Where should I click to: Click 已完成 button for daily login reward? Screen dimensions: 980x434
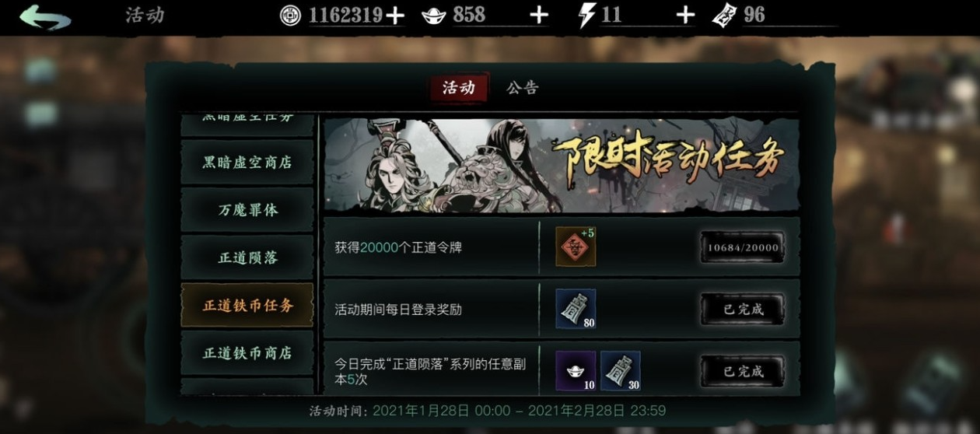point(742,309)
